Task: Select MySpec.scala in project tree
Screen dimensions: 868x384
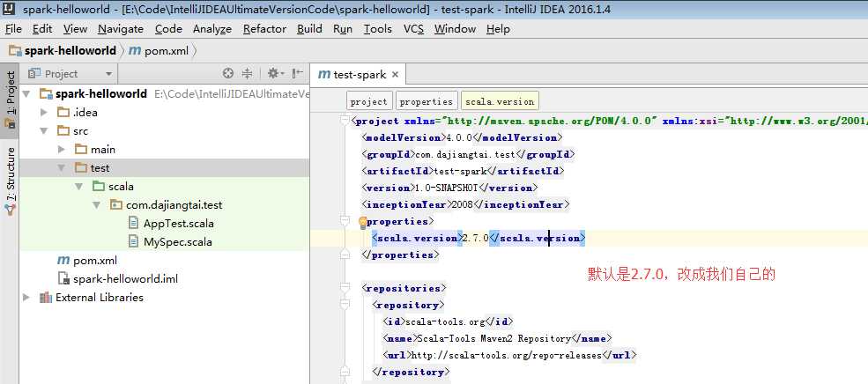Action: pos(178,242)
